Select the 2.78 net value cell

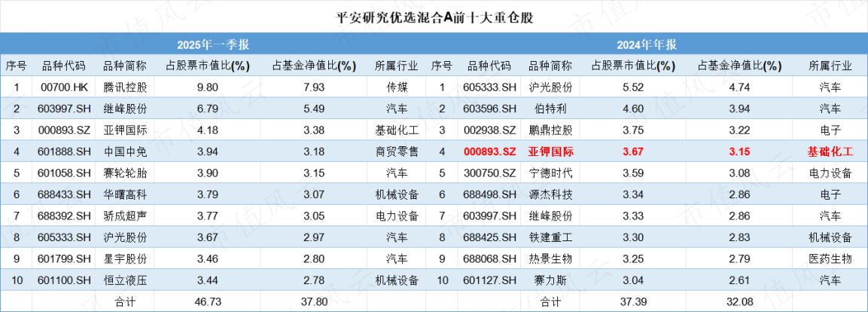click(x=315, y=280)
